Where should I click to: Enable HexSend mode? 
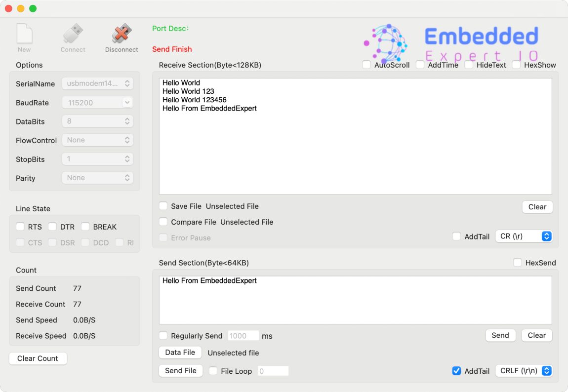point(517,263)
